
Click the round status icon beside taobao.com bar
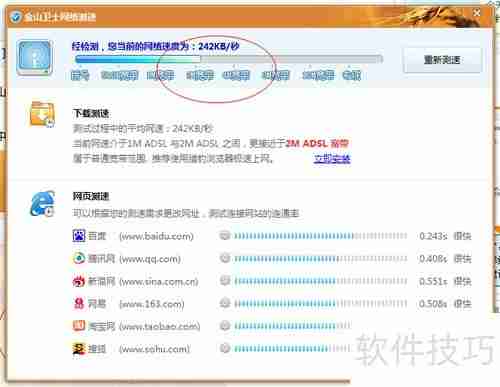click(x=225, y=325)
